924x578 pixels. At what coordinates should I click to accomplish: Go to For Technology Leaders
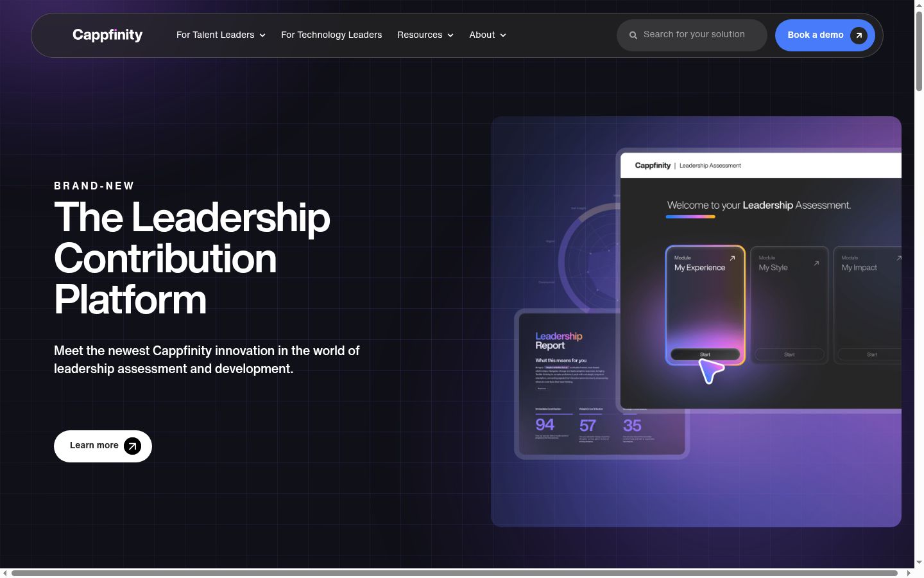(x=331, y=35)
